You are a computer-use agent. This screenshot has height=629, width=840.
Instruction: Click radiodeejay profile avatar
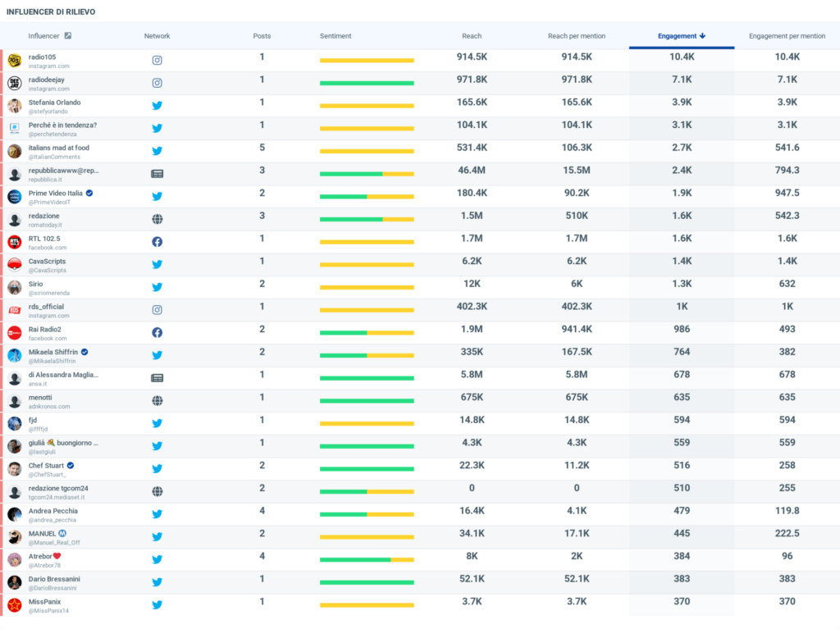(15, 83)
